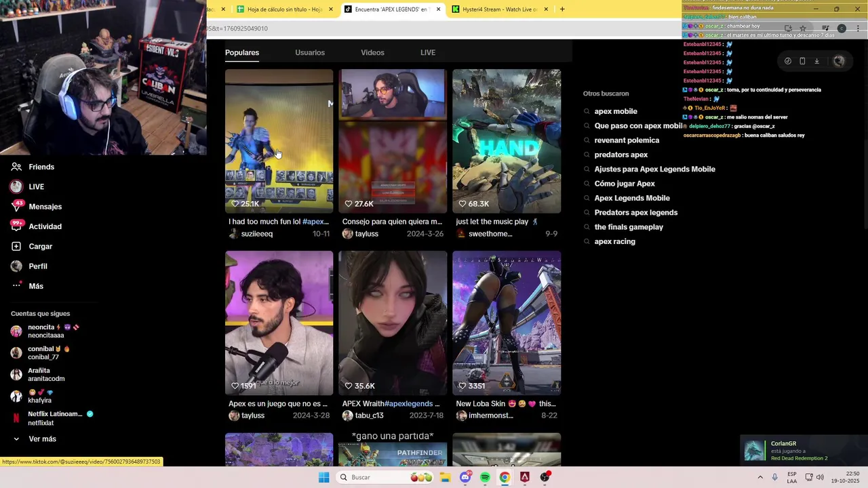
Task: Open khafyira followed account
Action: click(31, 396)
